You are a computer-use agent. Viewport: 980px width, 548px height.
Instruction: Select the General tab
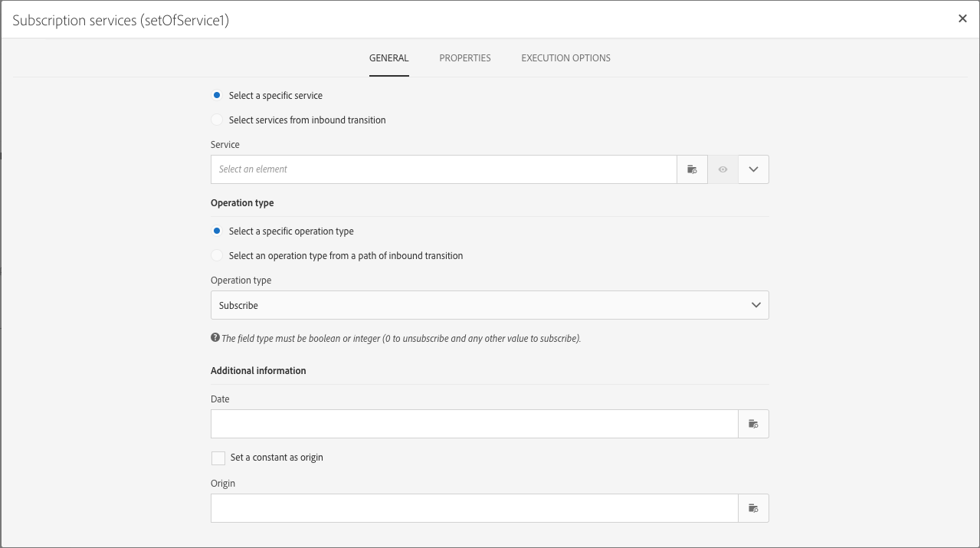pos(388,58)
